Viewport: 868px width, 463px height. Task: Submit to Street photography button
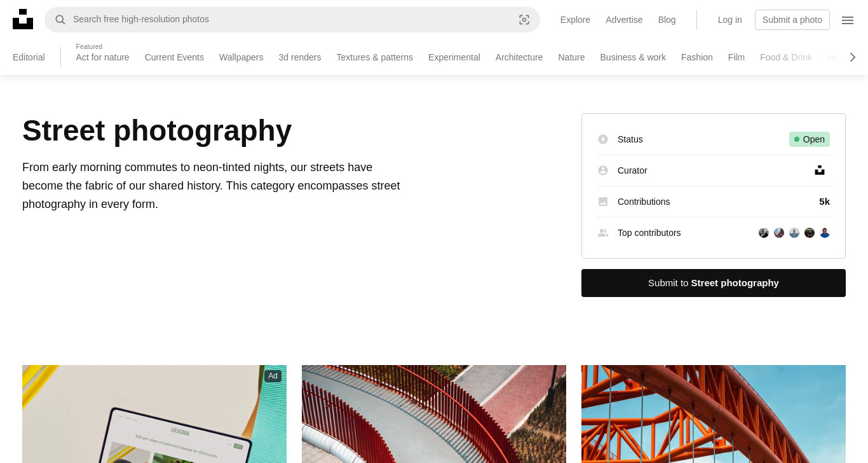714,283
